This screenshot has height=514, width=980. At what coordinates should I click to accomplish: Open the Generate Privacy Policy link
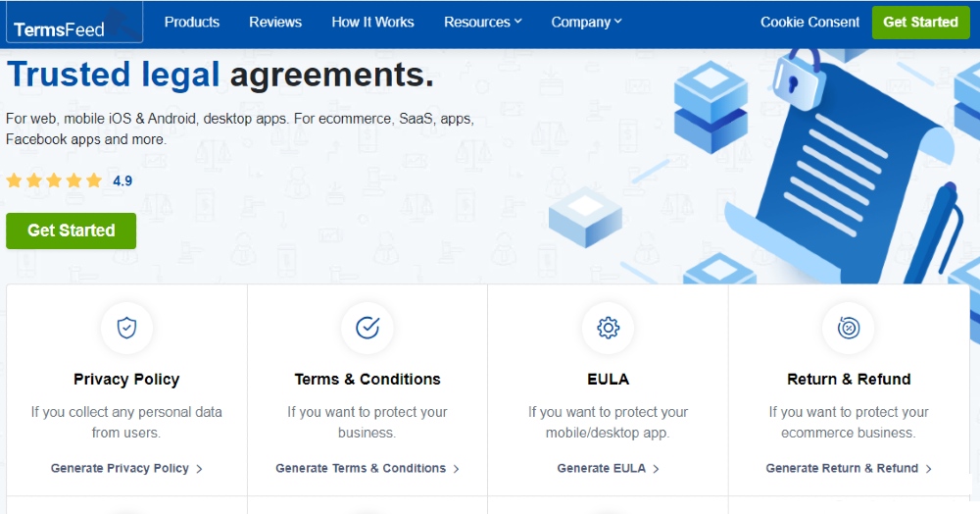(x=126, y=468)
